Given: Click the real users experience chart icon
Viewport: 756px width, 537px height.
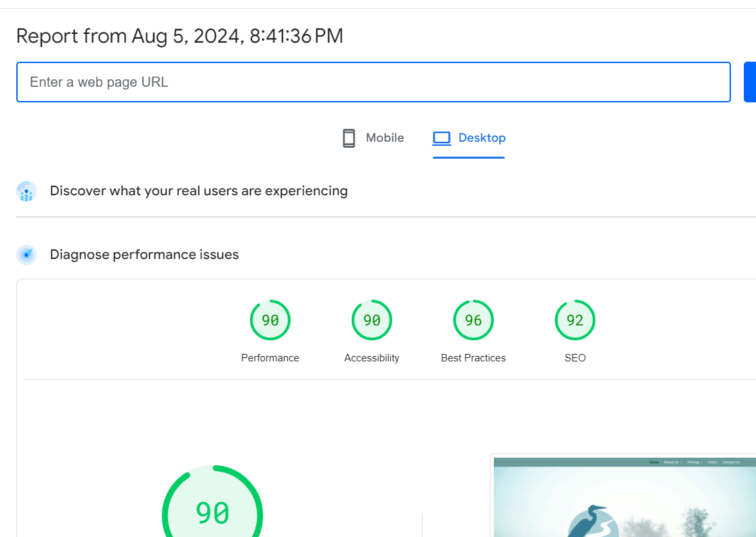Looking at the screenshot, I should pyautogui.click(x=26, y=191).
